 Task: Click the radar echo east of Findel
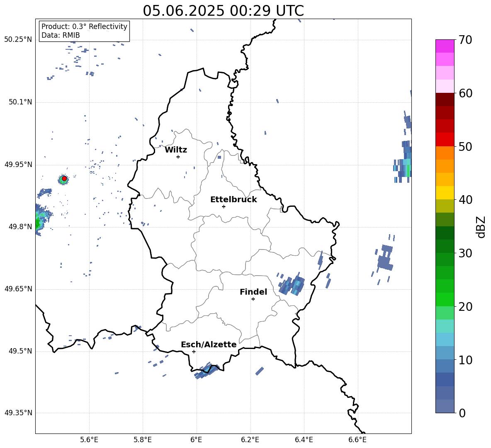pyautogui.click(x=292, y=284)
